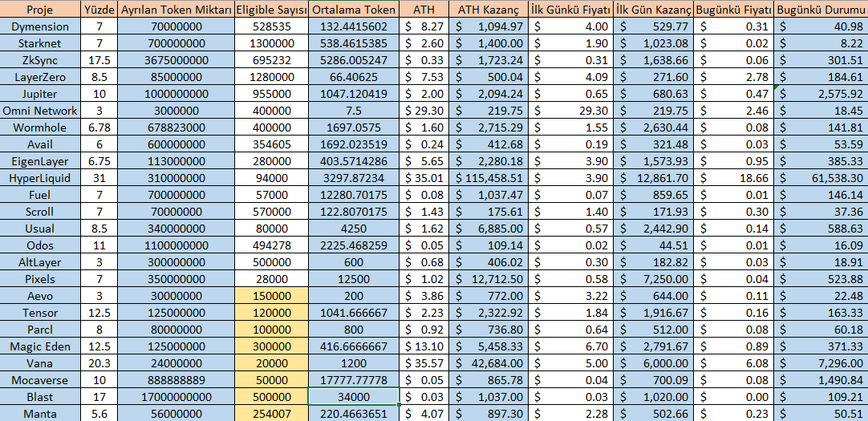Screen dimensions: 868x421
Task: Click Omni Network ATH price 29.30
Action: 424,111
